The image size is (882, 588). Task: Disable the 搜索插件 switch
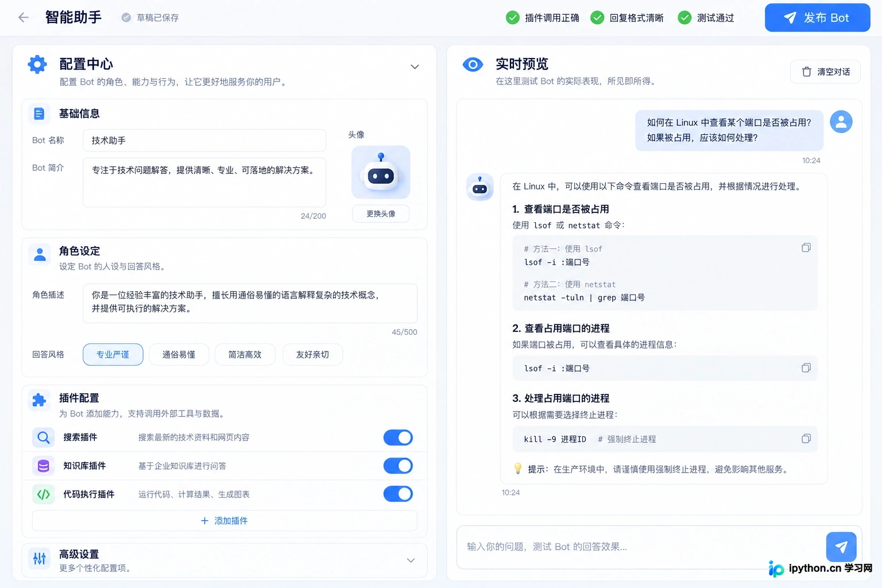point(398,438)
